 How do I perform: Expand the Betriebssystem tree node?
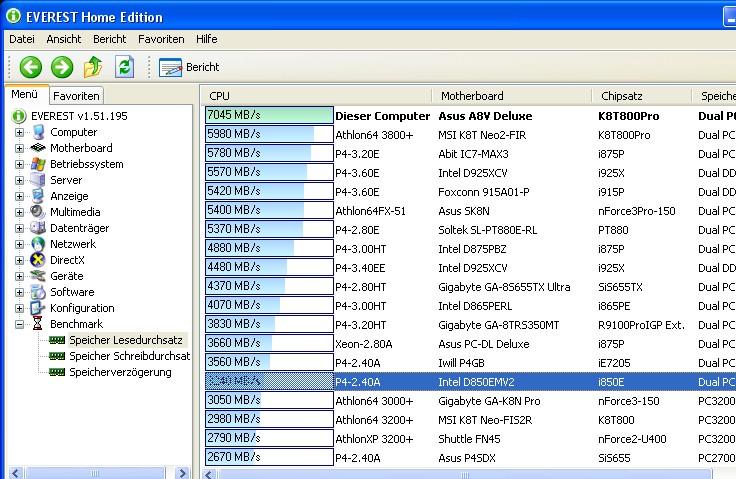tap(19, 164)
